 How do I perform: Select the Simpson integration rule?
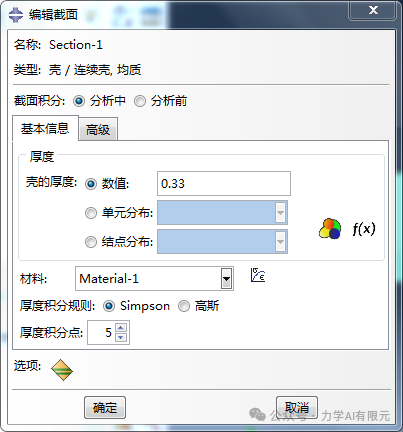click(x=109, y=306)
